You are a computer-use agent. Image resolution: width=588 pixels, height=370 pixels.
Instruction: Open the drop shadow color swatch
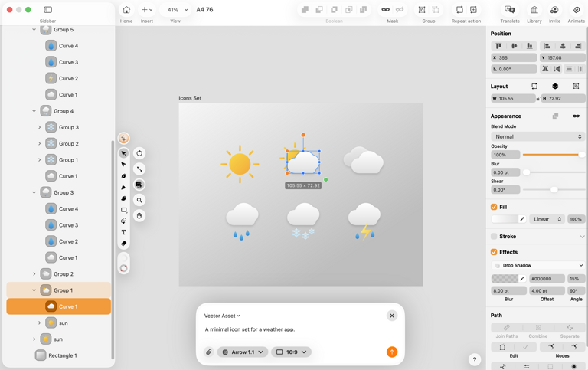[x=505, y=278]
